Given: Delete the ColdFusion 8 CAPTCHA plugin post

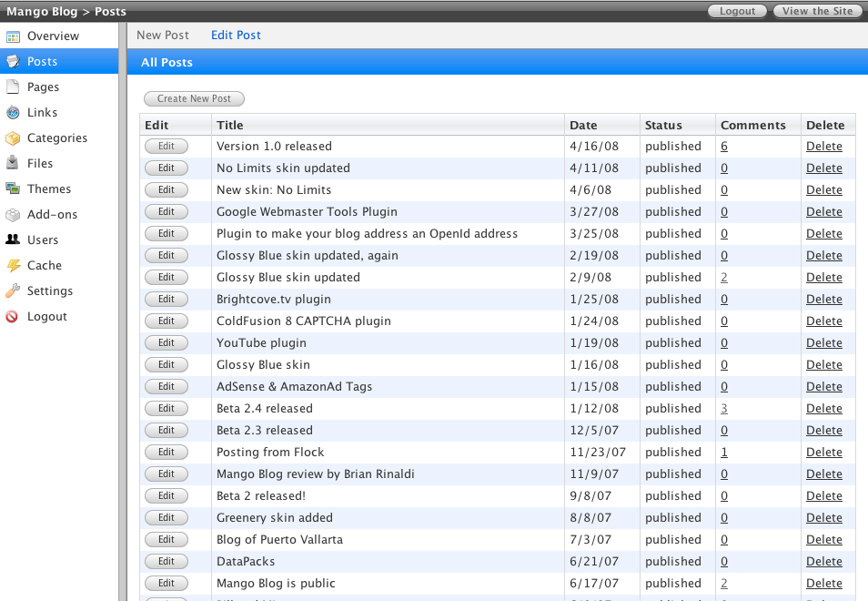Looking at the screenshot, I should click(824, 321).
